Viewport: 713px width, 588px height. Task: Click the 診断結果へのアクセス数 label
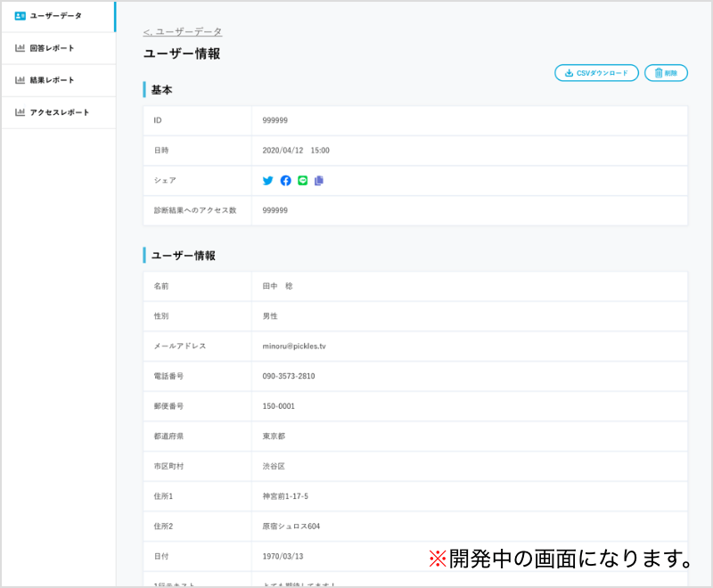(x=195, y=210)
